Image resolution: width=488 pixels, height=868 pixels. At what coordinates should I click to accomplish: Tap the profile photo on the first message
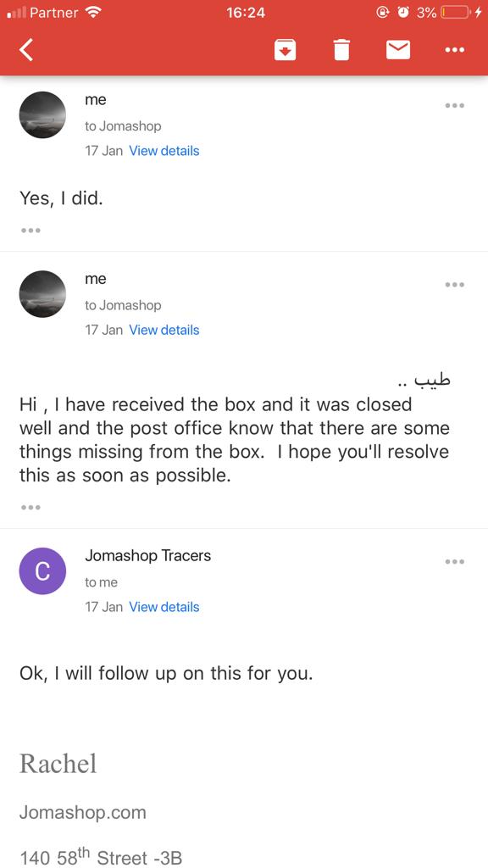pyautogui.click(x=42, y=114)
